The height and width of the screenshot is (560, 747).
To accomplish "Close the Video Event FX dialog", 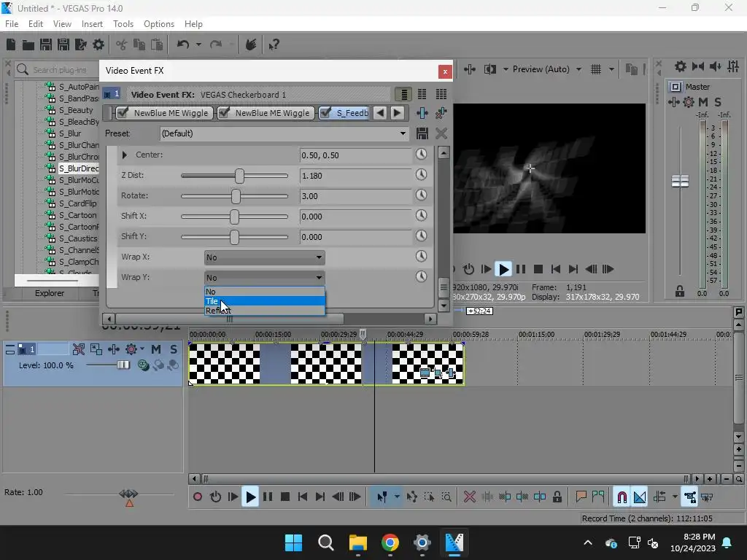I will 445,71.
